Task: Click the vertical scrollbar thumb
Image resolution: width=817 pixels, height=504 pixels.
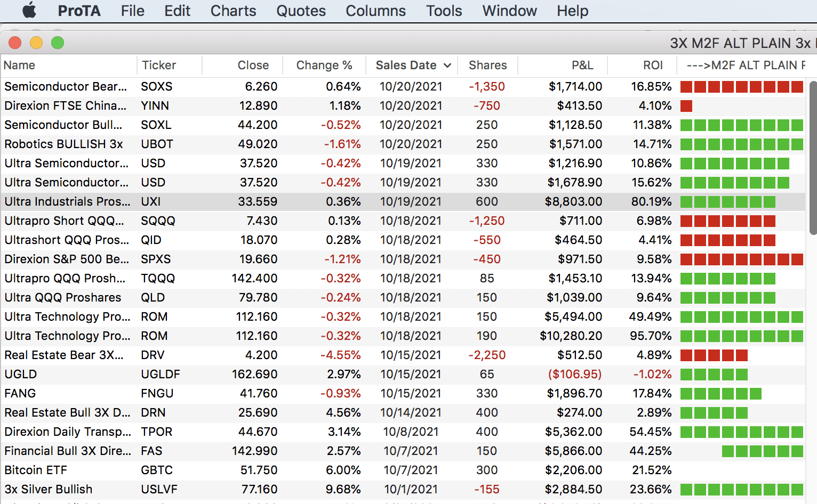Action: [x=813, y=158]
